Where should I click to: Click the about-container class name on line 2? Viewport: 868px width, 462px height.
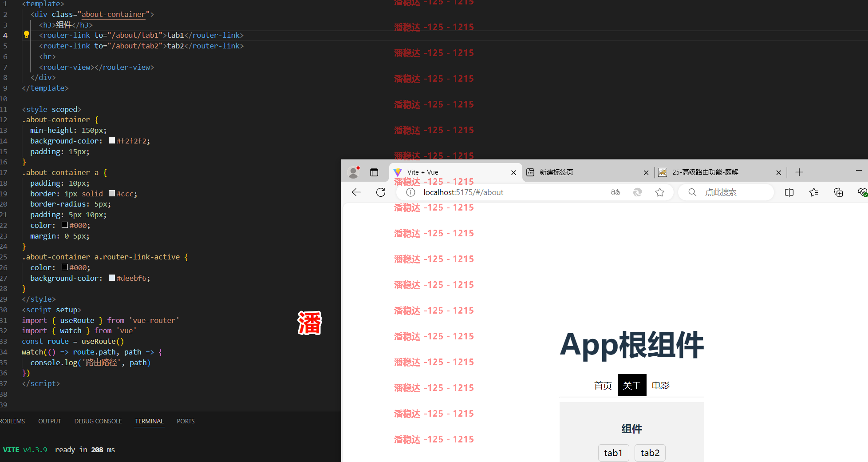(114, 14)
